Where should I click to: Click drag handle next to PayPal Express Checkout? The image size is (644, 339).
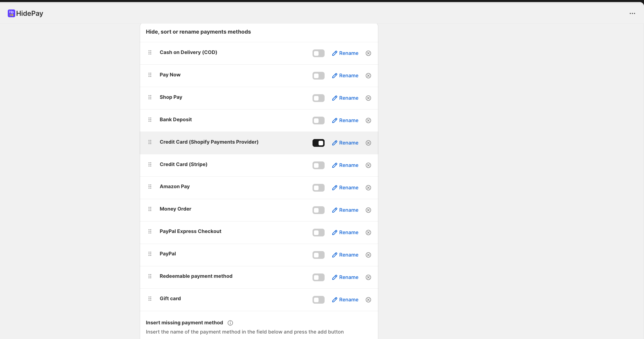(150, 231)
